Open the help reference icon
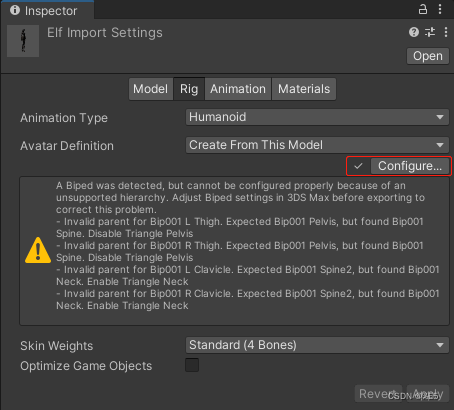The width and height of the screenshot is (454, 410). (414, 32)
